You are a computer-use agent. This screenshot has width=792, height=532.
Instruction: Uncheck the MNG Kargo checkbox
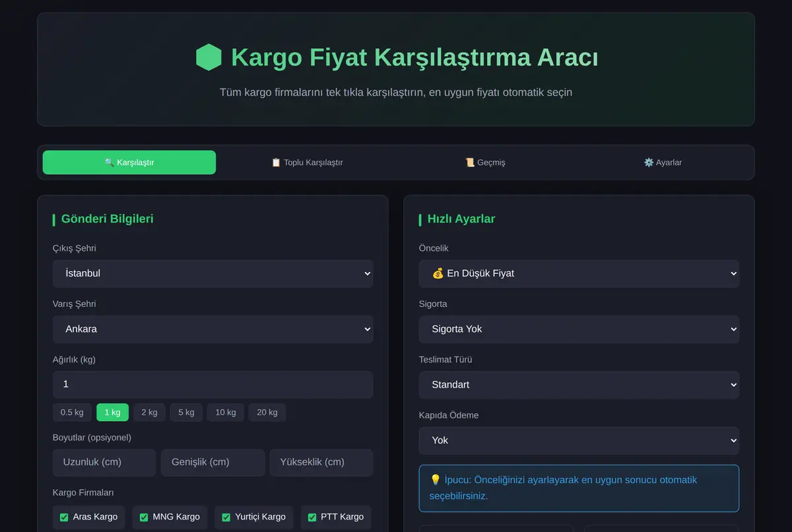point(144,517)
